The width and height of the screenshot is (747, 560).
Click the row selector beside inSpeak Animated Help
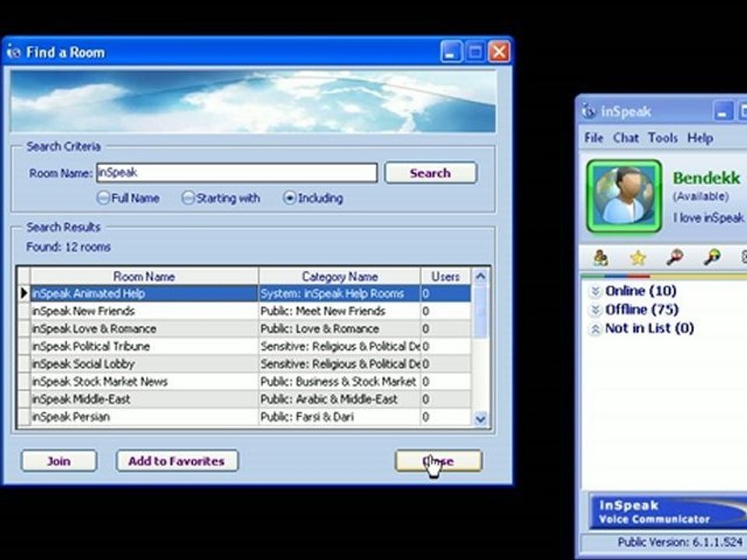24,293
